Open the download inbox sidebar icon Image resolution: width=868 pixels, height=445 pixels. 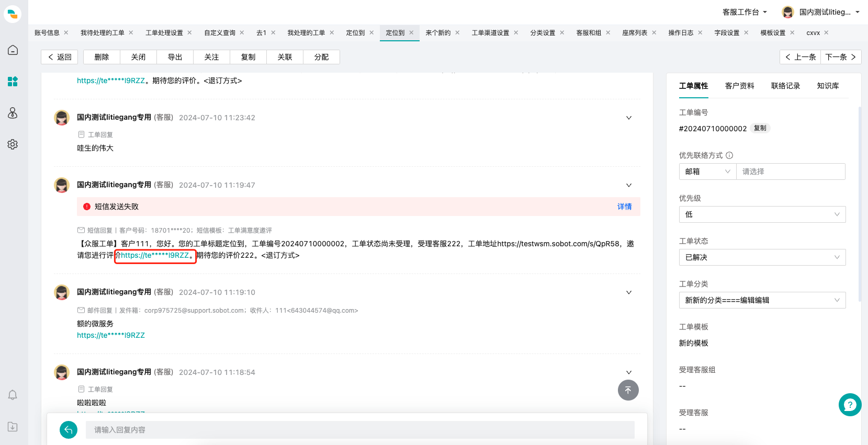13,427
